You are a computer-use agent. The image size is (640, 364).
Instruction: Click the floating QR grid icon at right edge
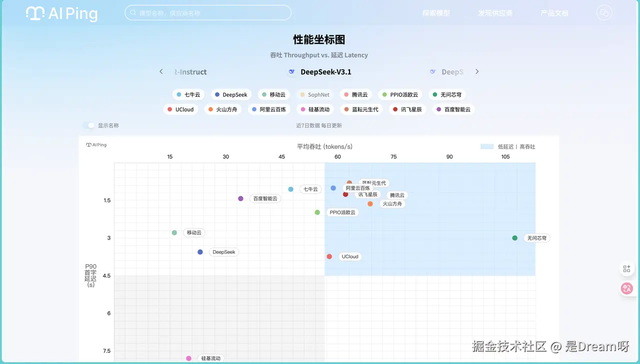626,269
